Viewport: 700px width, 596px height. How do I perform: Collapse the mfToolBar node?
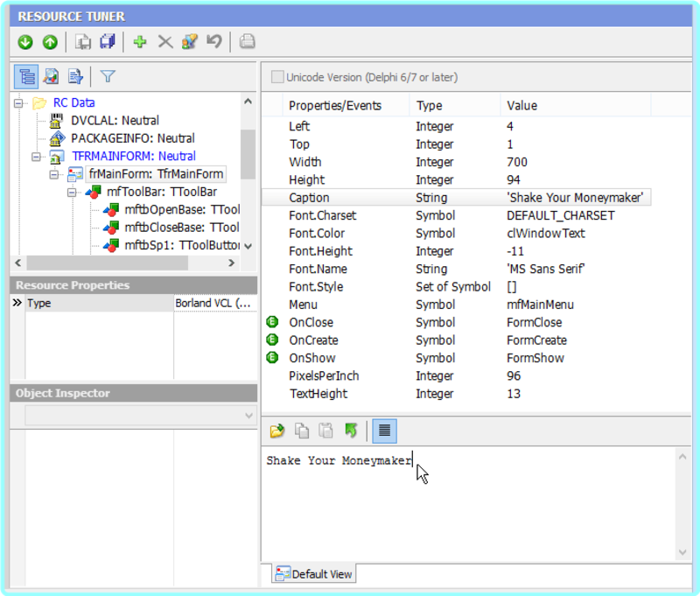click(72, 193)
